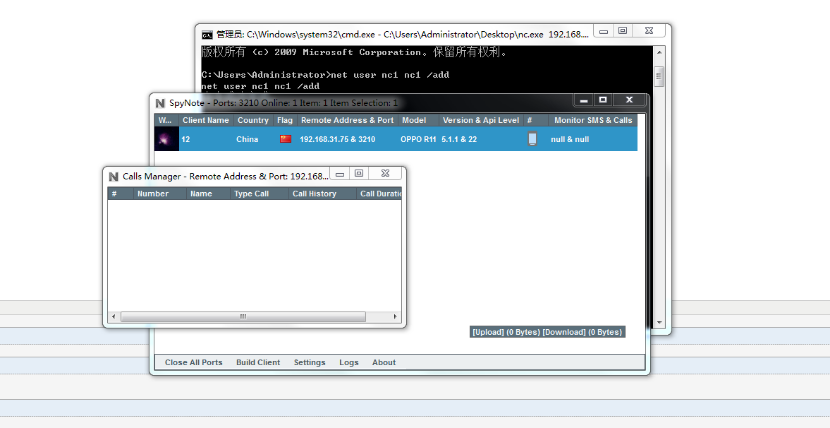Minimize the Calls Manager window

point(340,174)
